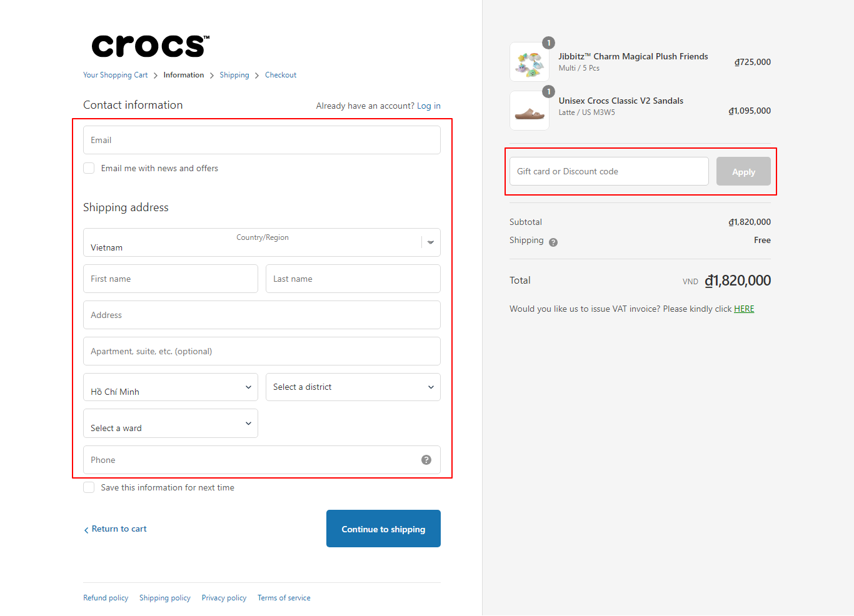The height and width of the screenshot is (616, 854).
Task: Focus the Email input field
Action: pyautogui.click(x=262, y=140)
